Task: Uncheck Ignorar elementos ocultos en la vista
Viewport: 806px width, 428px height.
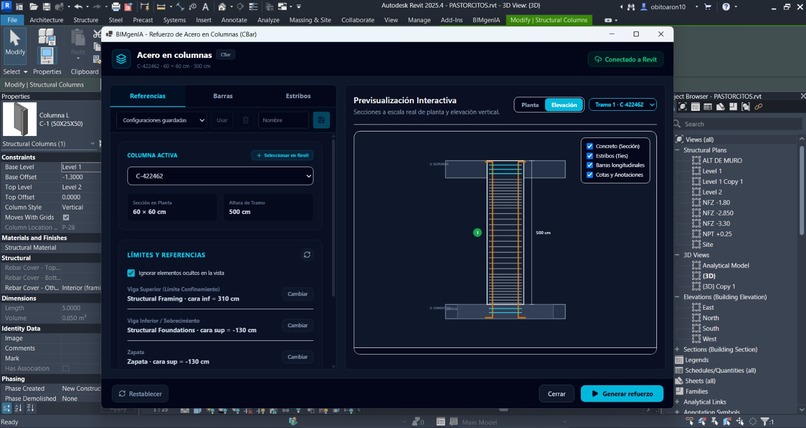Action: pyautogui.click(x=131, y=273)
